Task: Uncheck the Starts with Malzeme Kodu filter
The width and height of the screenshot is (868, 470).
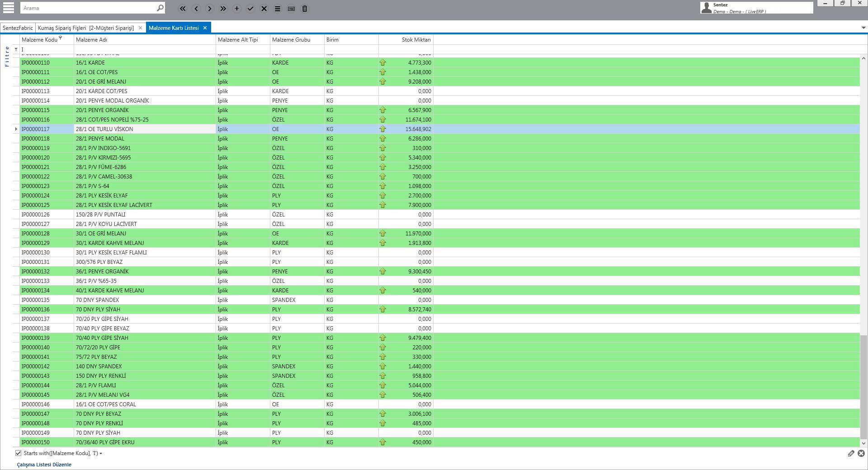Action: (18, 453)
